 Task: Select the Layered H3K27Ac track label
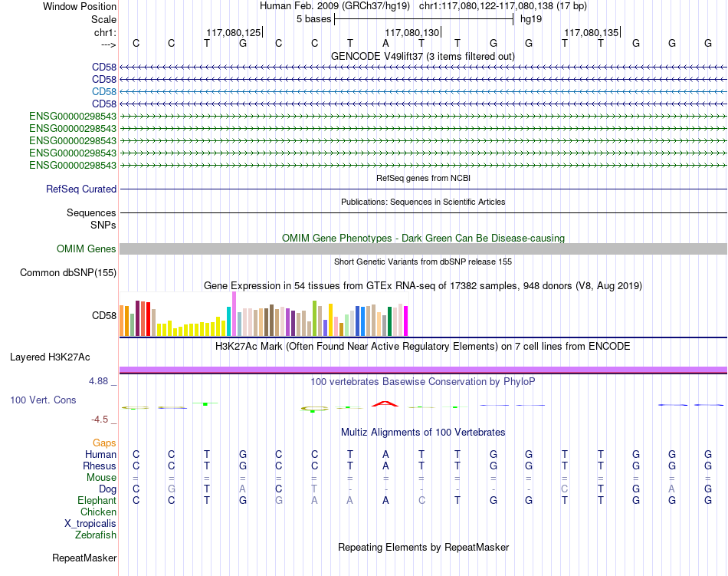tap(50, 357)
